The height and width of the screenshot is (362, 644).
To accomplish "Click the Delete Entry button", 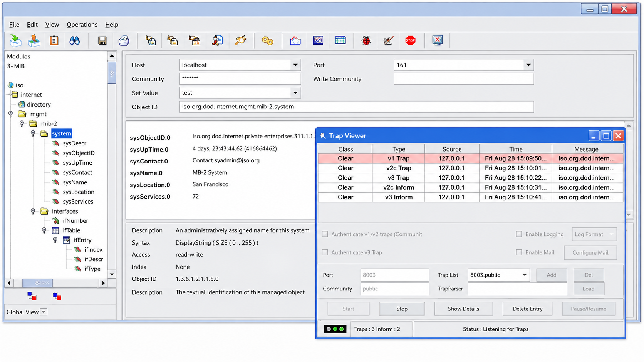I will tap(527, 309).
